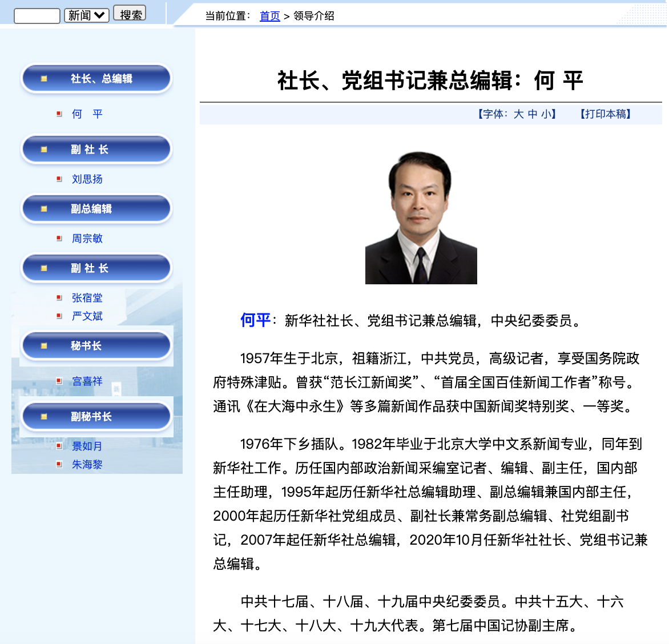Click the red bullet beside 张宿堂
This screenshot has width=669, height=644.
(x=59, y=297)
